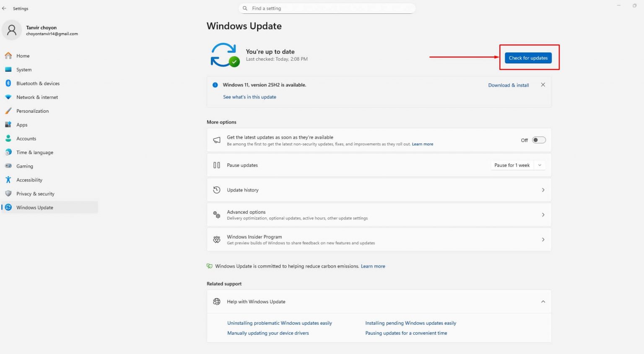Collapse the Help with Windows Update section

click(x=543, y=302)
